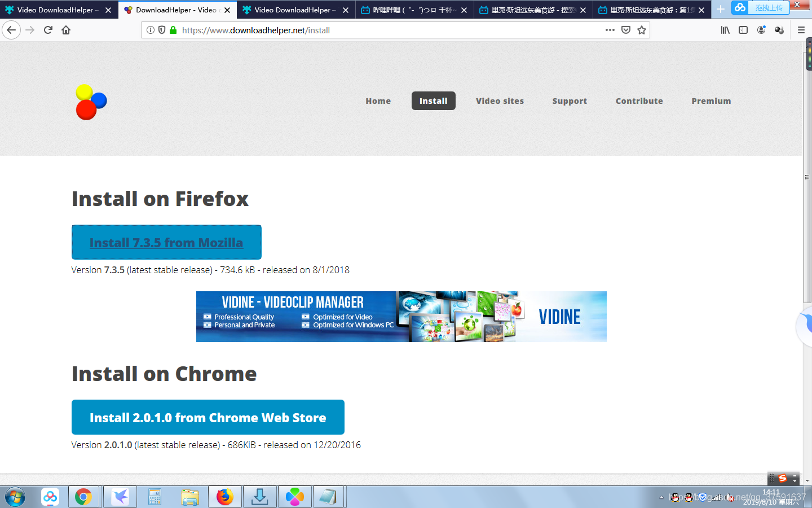812x508 pixels.
Task: Open the Library toolbar icon
Action: pyautogui.click(x=725, y=30)
